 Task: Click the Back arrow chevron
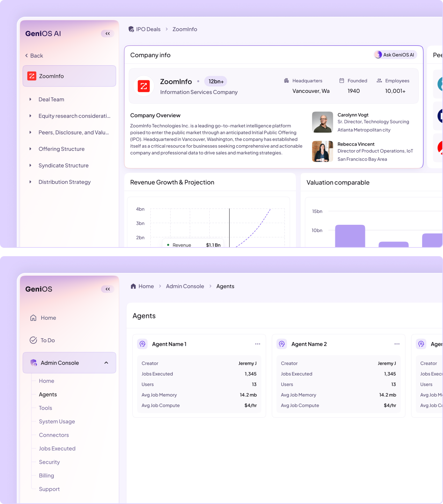[x=27, y=55]
